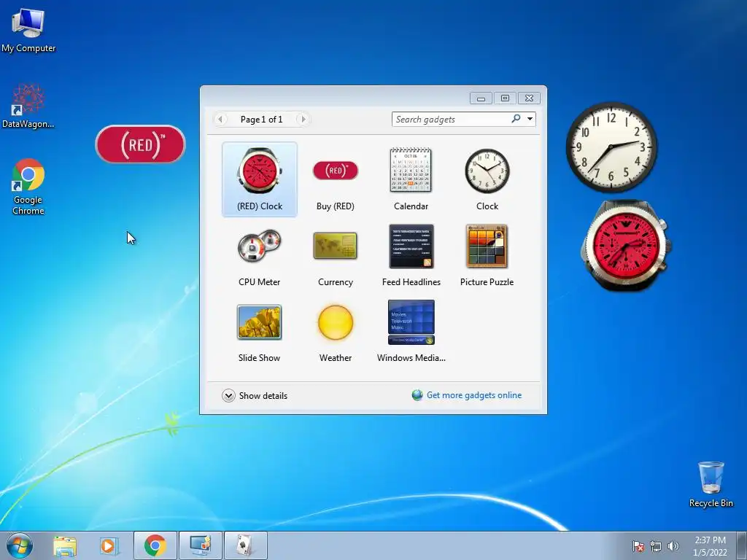Screen dimensions: 747x560
Task: Pick the Clock gadget in the gallery
Action: pyautogui.click(x=487, y=179)
